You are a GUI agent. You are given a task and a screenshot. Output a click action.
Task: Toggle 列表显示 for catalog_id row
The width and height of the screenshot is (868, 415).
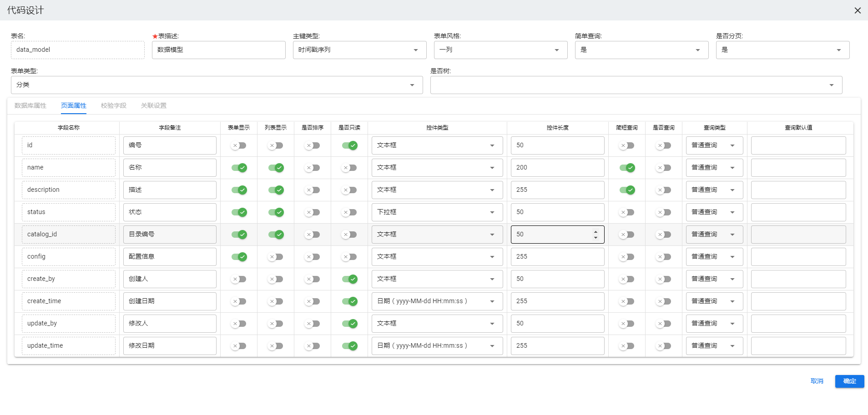pos(276,235)
